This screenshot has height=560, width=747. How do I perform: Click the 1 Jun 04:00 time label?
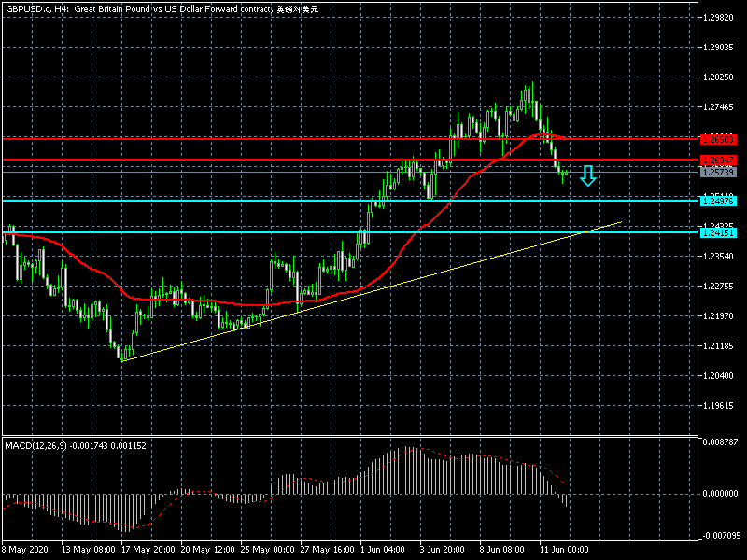click(x=383, y=549)
